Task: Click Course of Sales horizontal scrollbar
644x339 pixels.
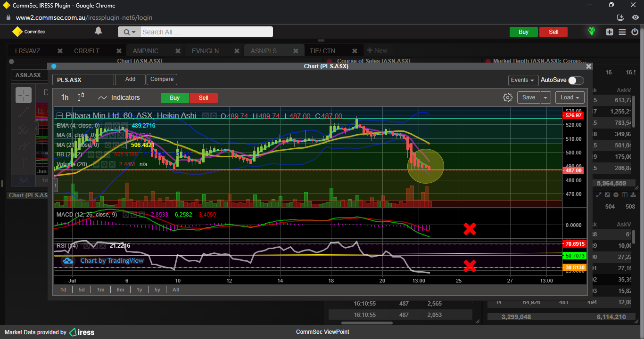Action: coord(367,323)
